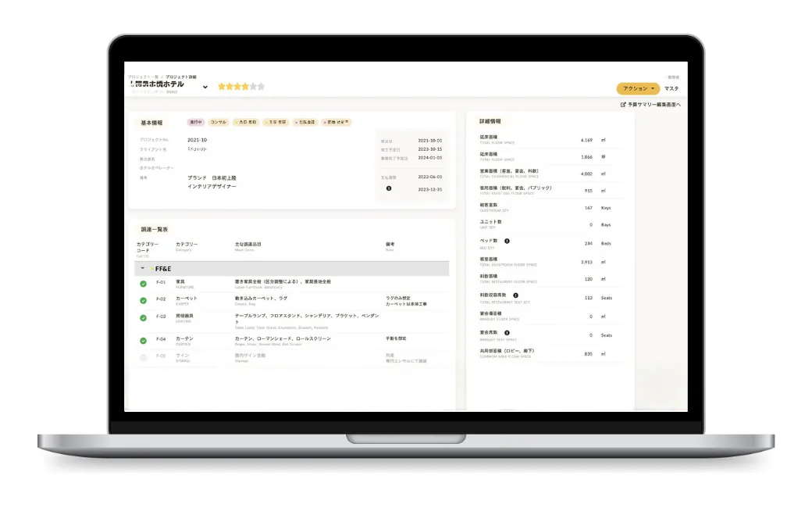812x508 pixels.
Task: Set rating to the first star
Action: coord(222,87)
